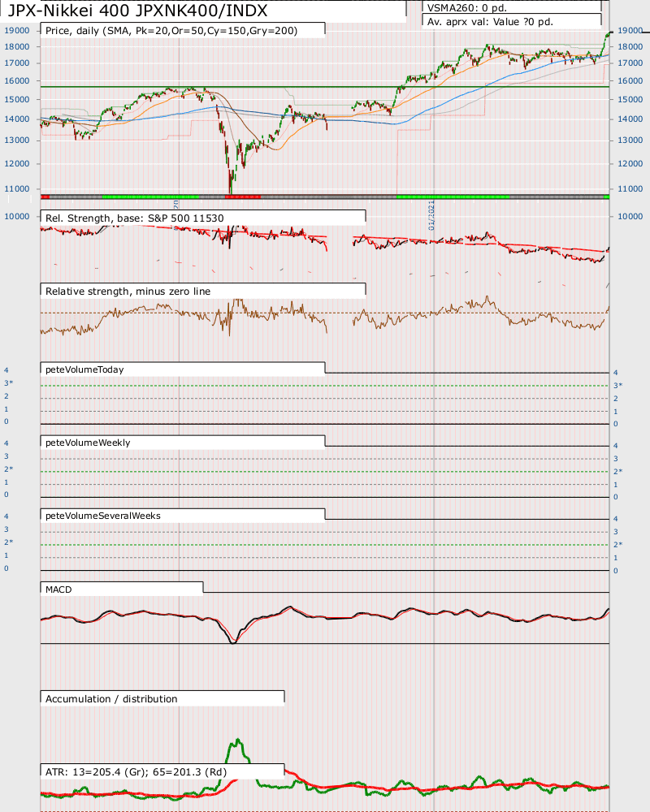650x812 pixels.
Task: Click the JPX-Nikkei 400 JPXNK400/INDX chart title
Action: 137,10
